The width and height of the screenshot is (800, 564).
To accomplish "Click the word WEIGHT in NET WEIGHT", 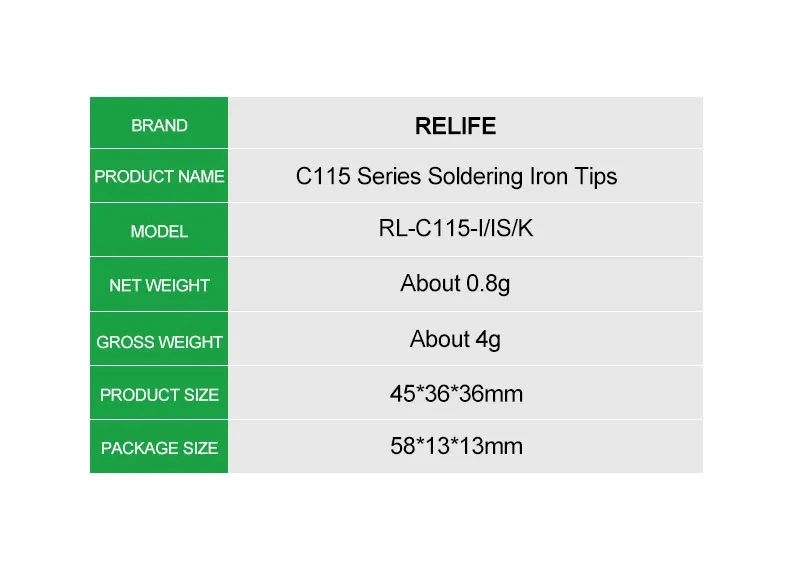I will click(178, 285).
